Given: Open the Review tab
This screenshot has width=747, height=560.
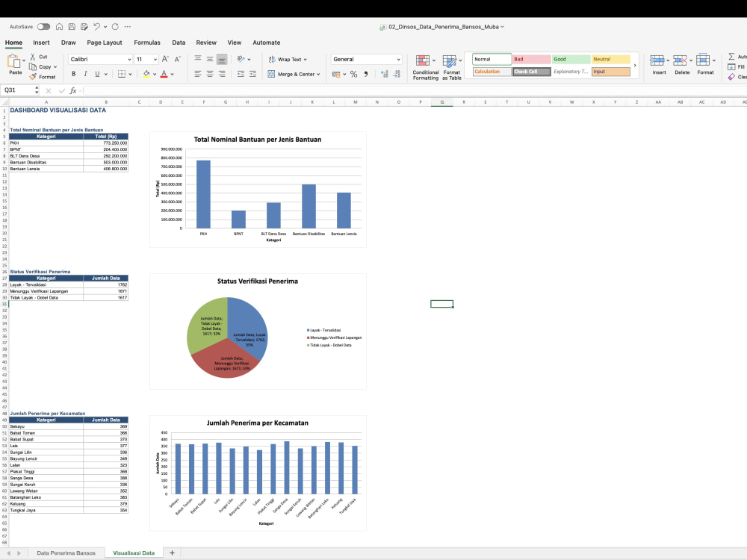Looking at the screenshot, I should (206, 43).
